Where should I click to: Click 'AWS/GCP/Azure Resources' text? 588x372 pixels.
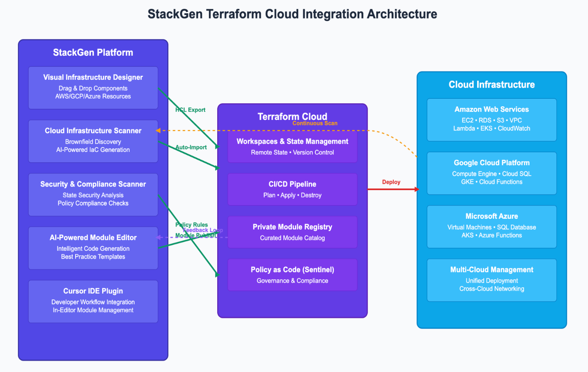click(93, 96)
